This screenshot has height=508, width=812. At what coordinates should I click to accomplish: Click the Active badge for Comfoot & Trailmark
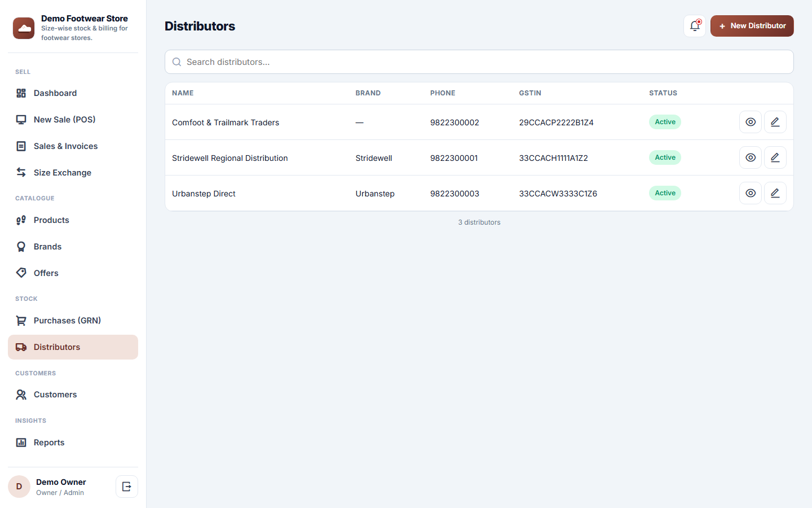[665, 122]
